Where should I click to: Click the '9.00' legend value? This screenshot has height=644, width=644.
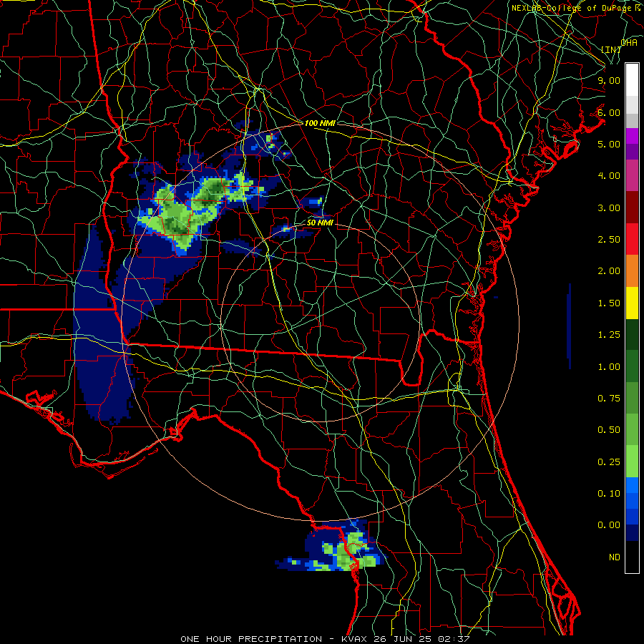click(x=609, y=80)
